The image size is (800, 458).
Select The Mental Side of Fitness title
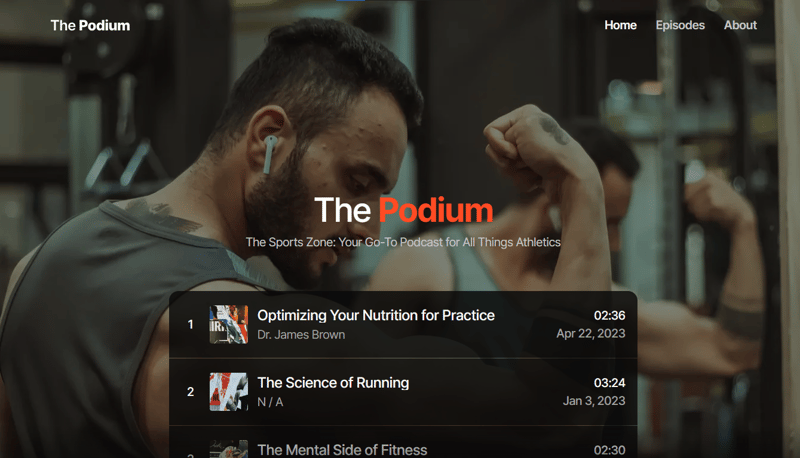[x=342, y=450]
